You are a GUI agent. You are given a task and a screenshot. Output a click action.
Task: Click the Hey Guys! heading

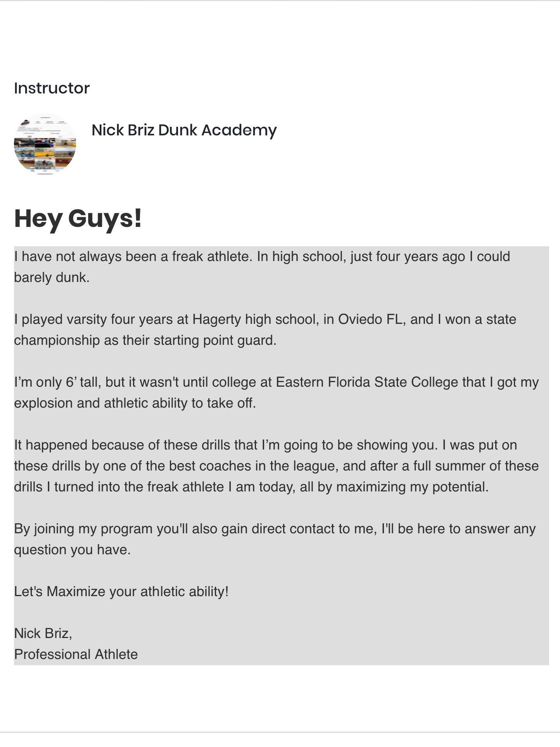click(78, 219)
